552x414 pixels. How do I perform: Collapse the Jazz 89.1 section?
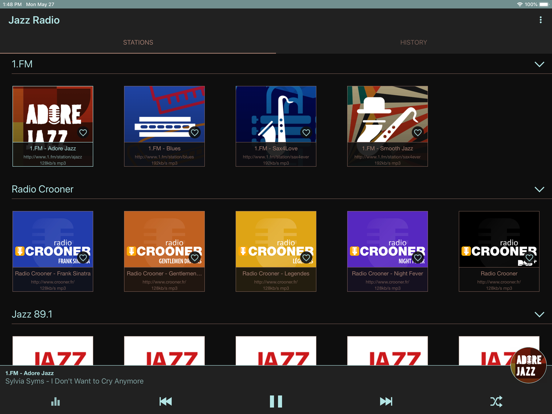point(539,314)
